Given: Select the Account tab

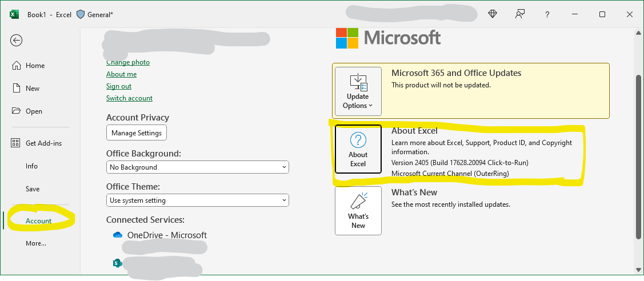Looking at the screenshot, I should click(39, 220).
